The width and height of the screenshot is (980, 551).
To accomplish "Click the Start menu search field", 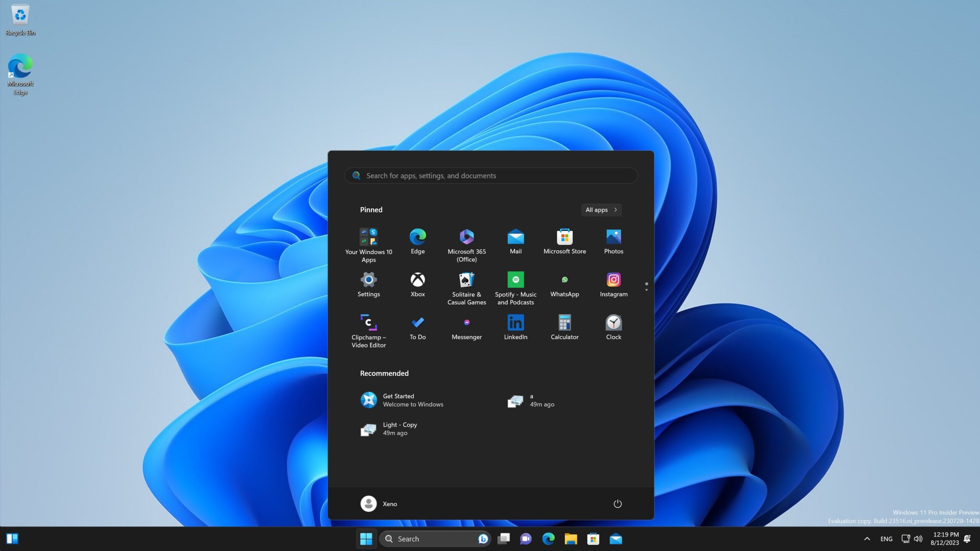I will 491,176.
